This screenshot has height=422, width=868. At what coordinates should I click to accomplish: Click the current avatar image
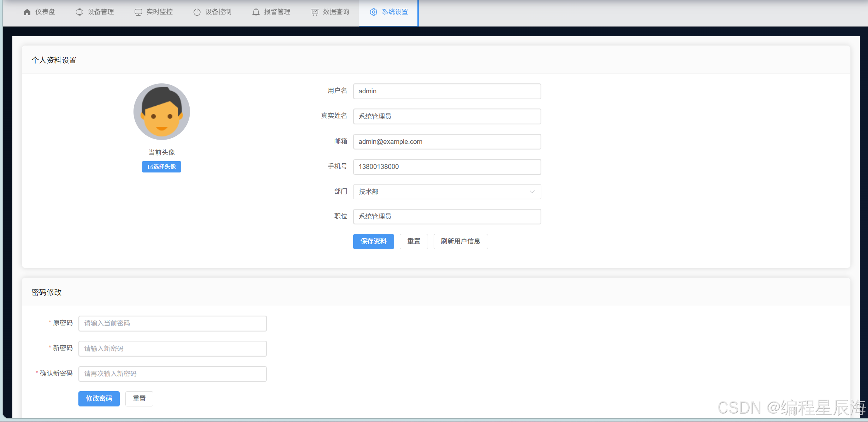[x=162, y=112]
